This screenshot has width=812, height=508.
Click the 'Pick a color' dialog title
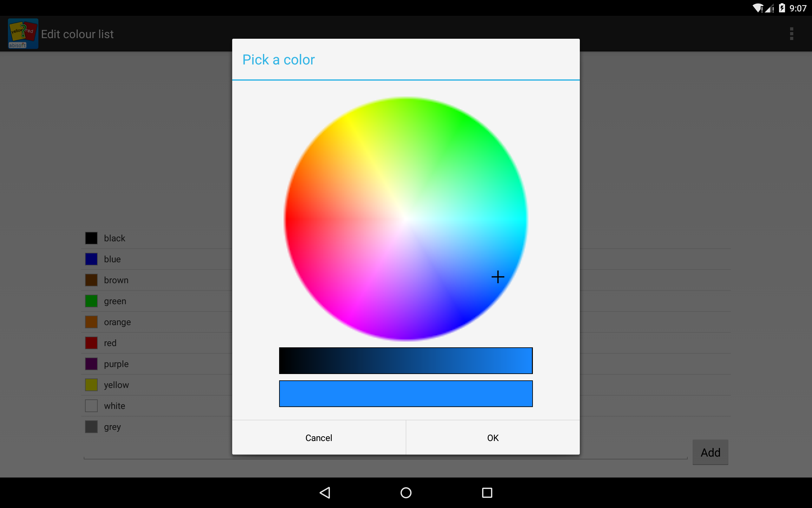tap(278, 59)
